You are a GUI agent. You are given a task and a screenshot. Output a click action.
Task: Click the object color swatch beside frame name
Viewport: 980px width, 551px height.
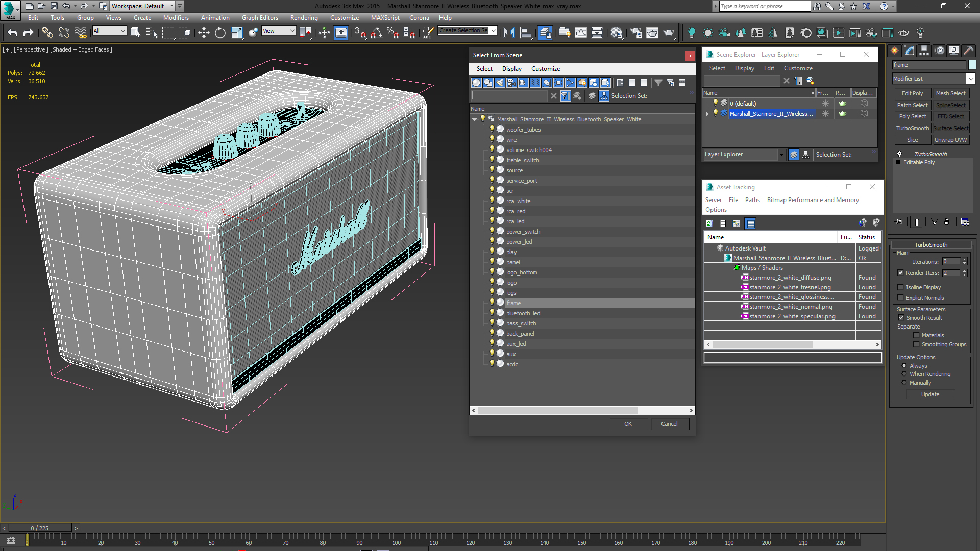pos(972,65)
